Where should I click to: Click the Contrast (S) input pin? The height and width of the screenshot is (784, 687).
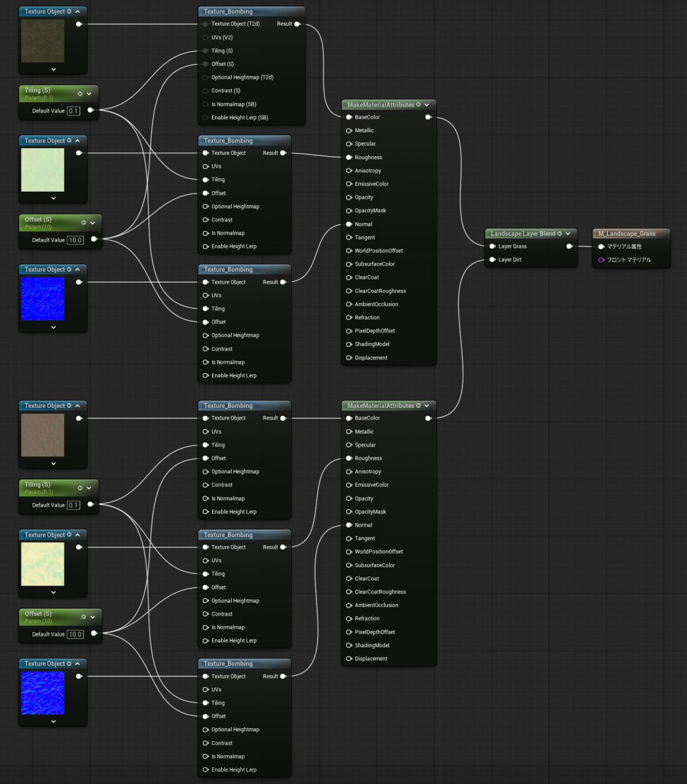click(205, 91)
